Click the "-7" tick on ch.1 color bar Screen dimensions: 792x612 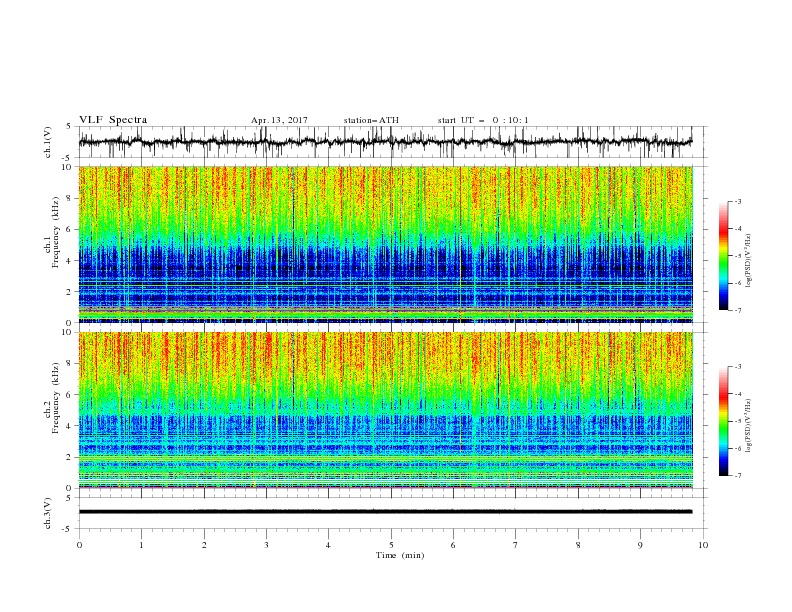(738, 310)
